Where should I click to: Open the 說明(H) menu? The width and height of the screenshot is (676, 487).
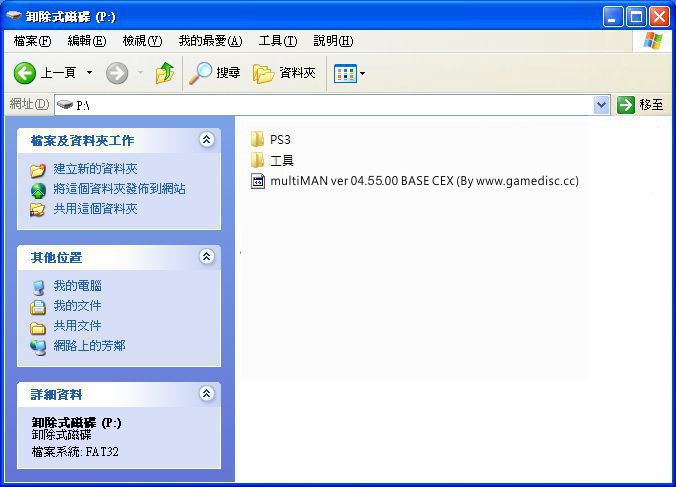[333, 41]
